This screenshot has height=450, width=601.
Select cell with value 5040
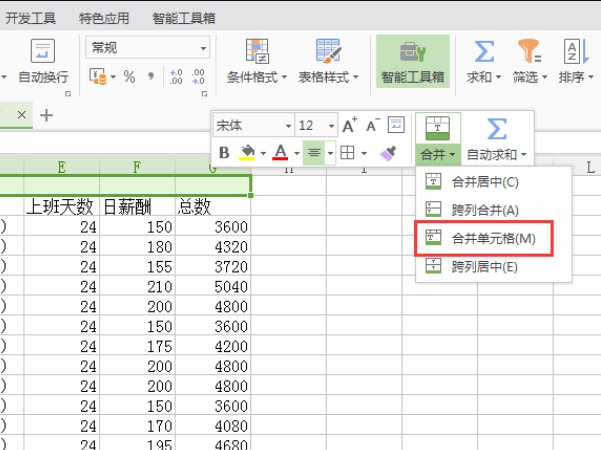pyautogui.click(x=213, y=286)
